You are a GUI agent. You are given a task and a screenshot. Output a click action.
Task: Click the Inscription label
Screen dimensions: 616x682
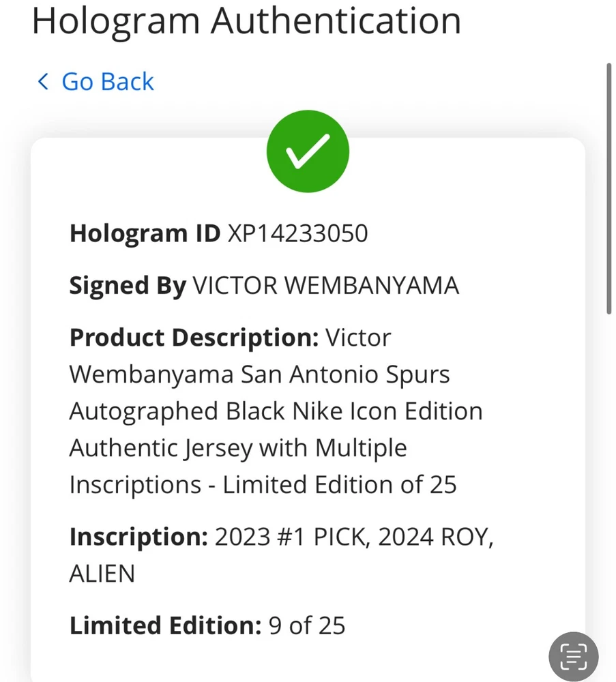[x=138, y=537]
